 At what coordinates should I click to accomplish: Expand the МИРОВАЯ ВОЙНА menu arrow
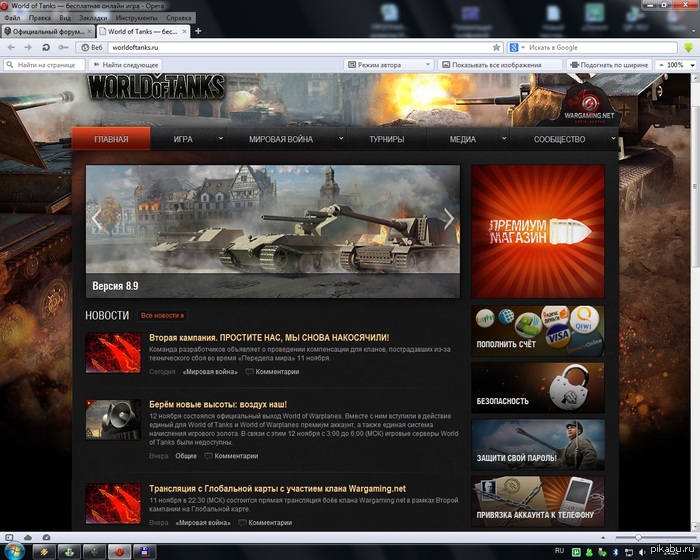pyautogui.click(x=341, y=139)
